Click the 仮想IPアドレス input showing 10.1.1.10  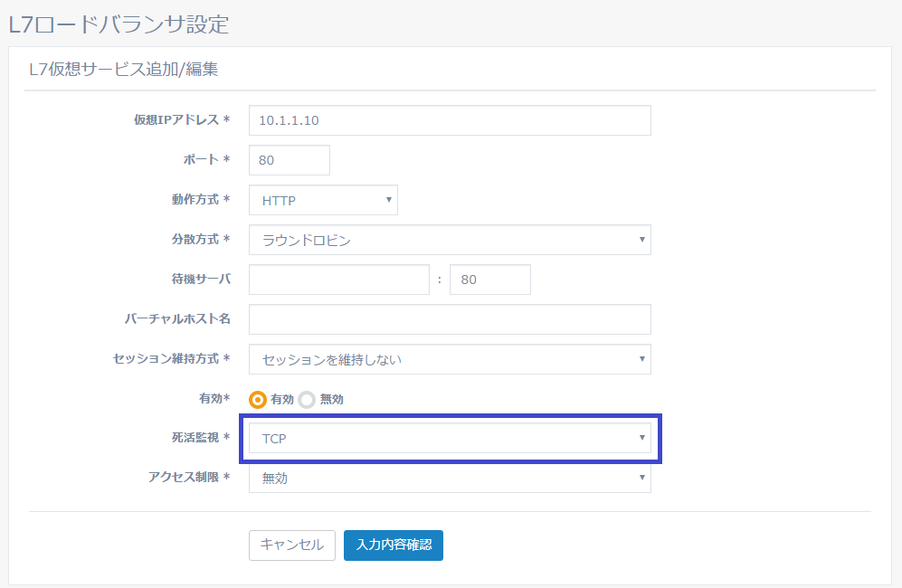click(x=450, y=119)
